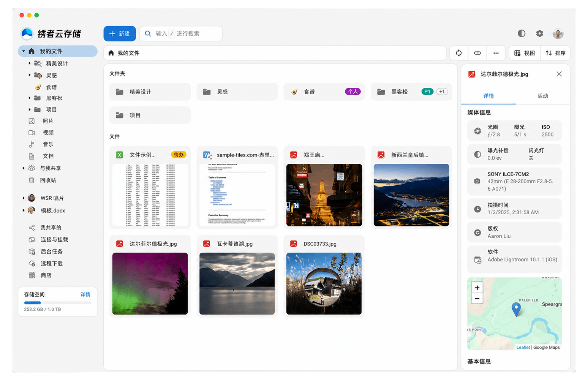Viewport: 588px width, 386px height.
Task: Switch to the 活动 tab
Action: (x=543, y=96)
